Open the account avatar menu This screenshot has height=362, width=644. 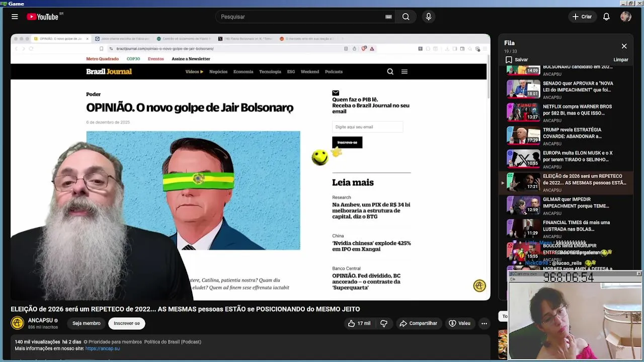pos(626,17)
